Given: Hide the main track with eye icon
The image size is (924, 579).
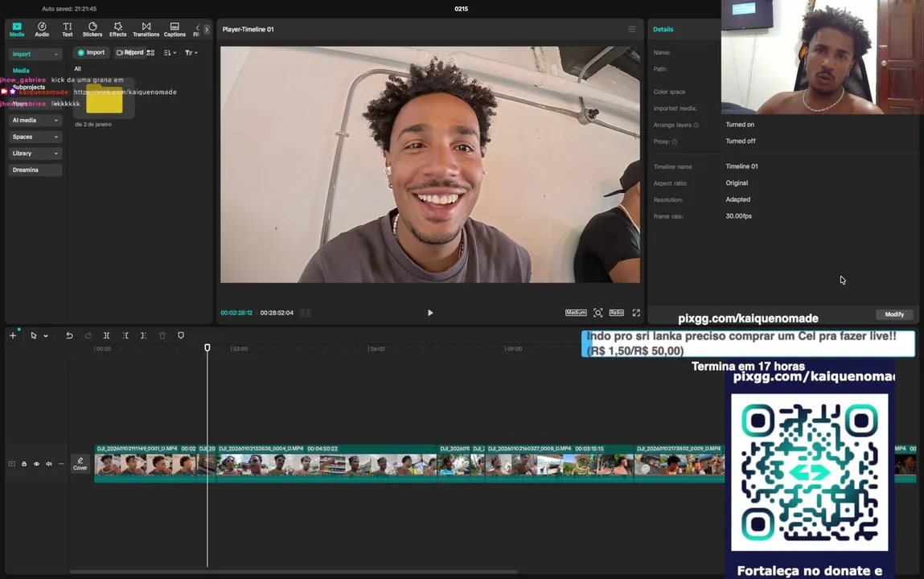Looking at the screenshot, I should [x=36, y=464].
